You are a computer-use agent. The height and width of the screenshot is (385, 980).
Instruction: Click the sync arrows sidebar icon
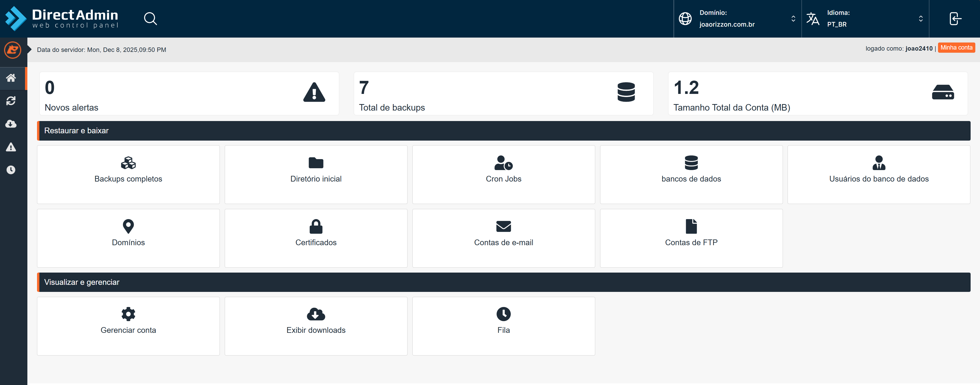11,101
